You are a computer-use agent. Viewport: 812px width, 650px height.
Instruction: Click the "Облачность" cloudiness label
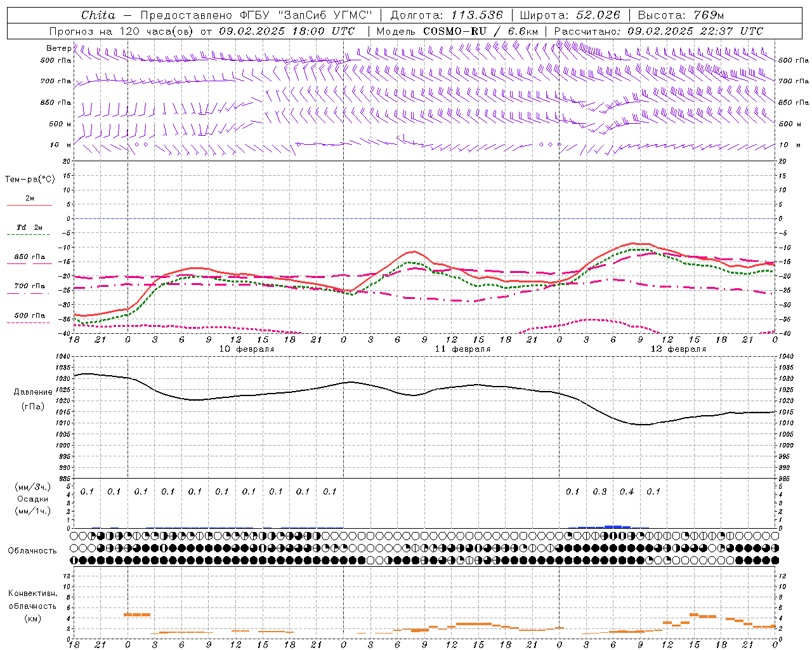coord(32,551)
